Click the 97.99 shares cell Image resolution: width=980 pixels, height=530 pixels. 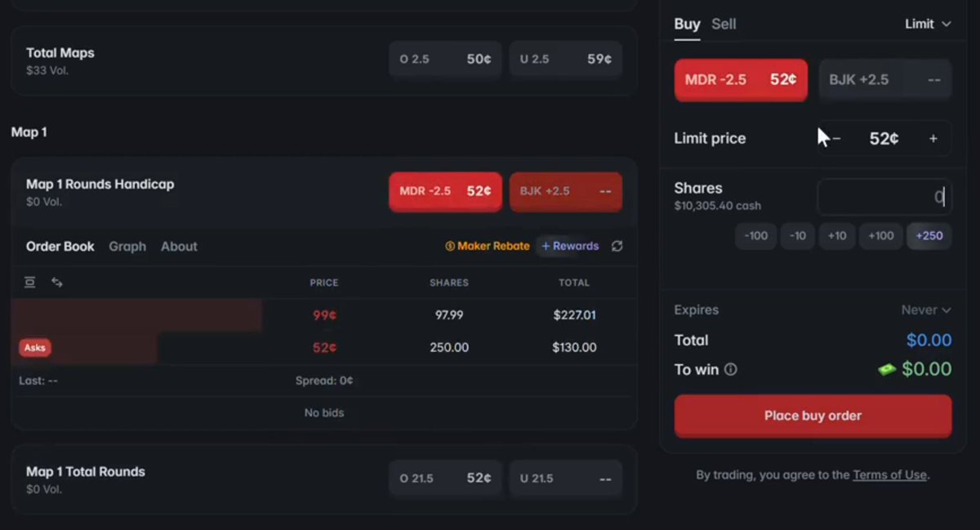449,315
